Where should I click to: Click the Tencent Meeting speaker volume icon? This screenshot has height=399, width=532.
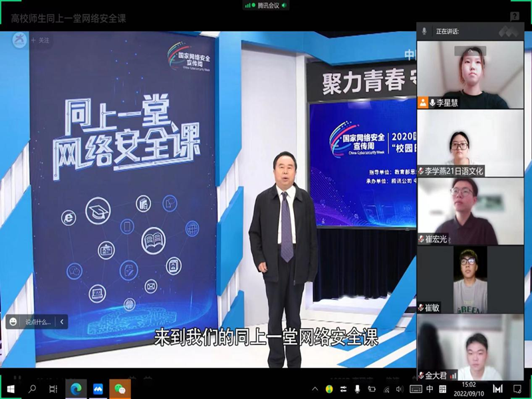coord(285,5)
